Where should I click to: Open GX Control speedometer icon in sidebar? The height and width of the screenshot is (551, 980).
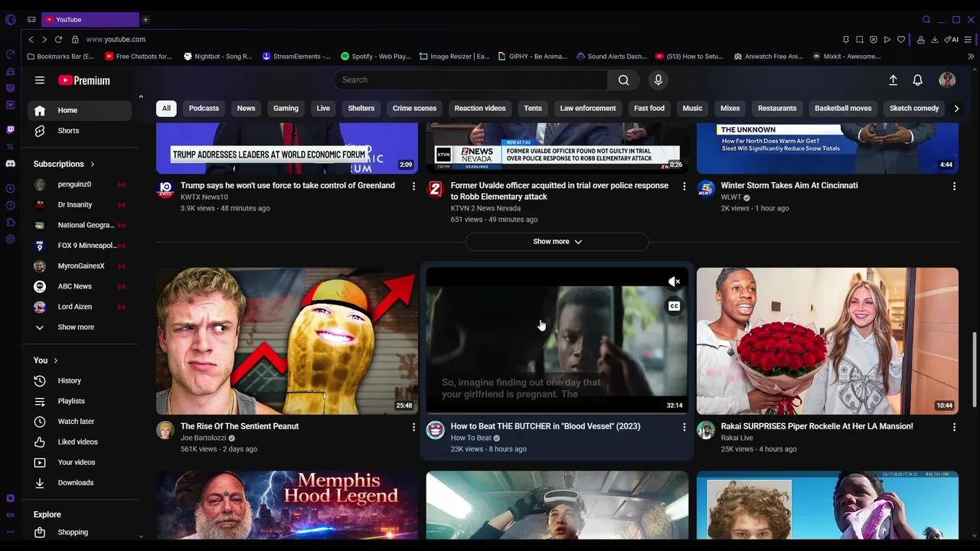[10, 54]
